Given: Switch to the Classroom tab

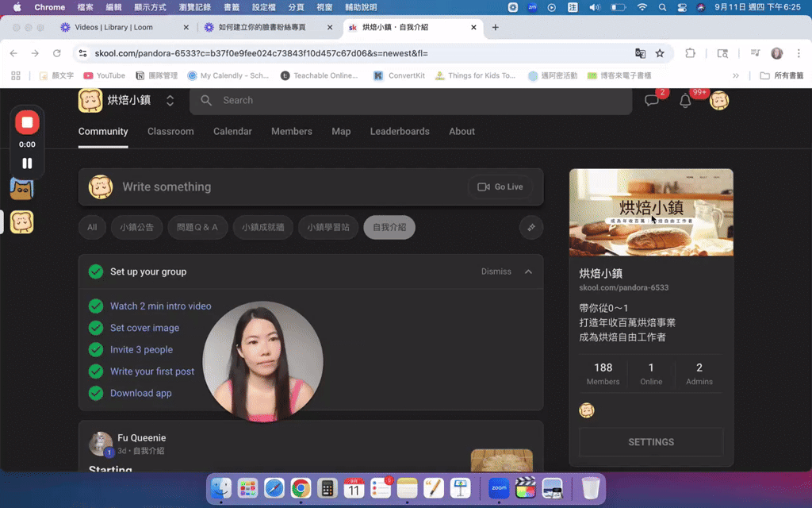Looking at the screenshot, I should point(170,131).
